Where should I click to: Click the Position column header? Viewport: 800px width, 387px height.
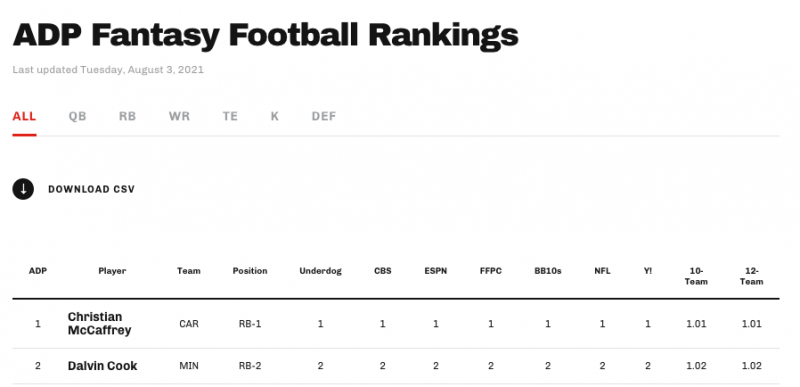coord(250,271)
